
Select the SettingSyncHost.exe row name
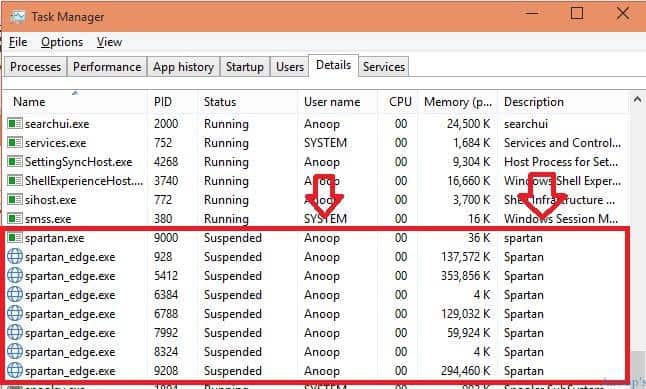[x=78, y=162]
